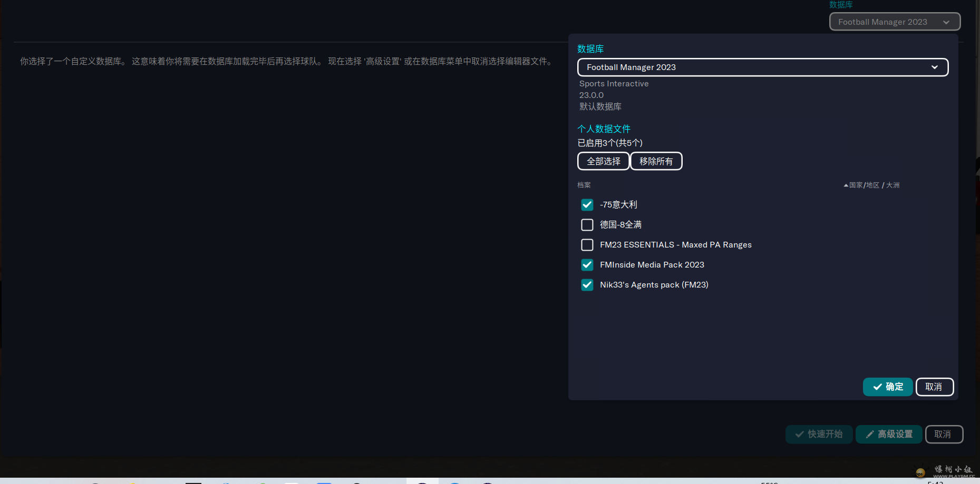Select the Nik33's Agents pack (FM23) label

click(654, 285)
